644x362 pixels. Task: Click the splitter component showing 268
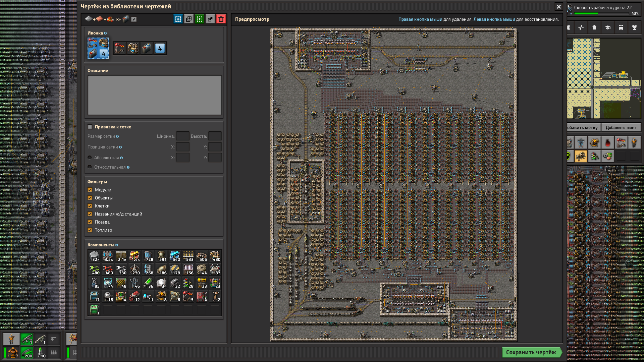pyautogui.click(x=148, y=269)
